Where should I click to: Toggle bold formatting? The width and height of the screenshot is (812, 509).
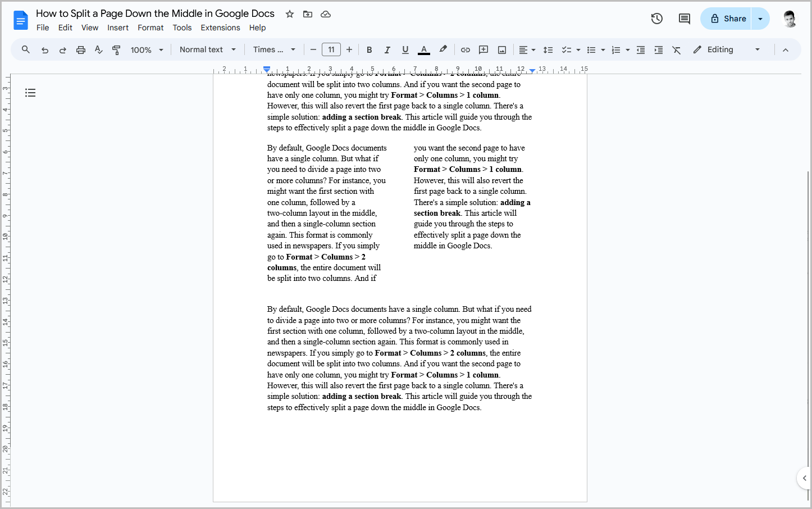click(x=369, y=50)
